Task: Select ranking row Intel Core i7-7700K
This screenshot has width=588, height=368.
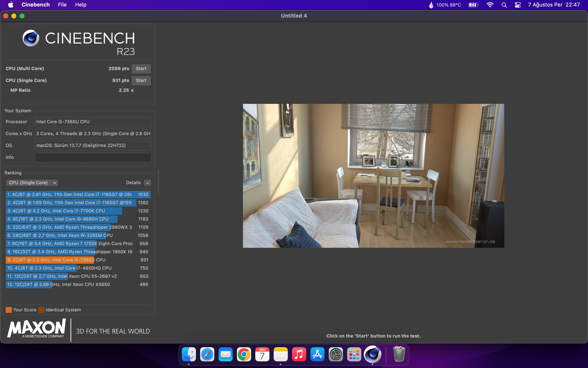Action: pos(78,211)
